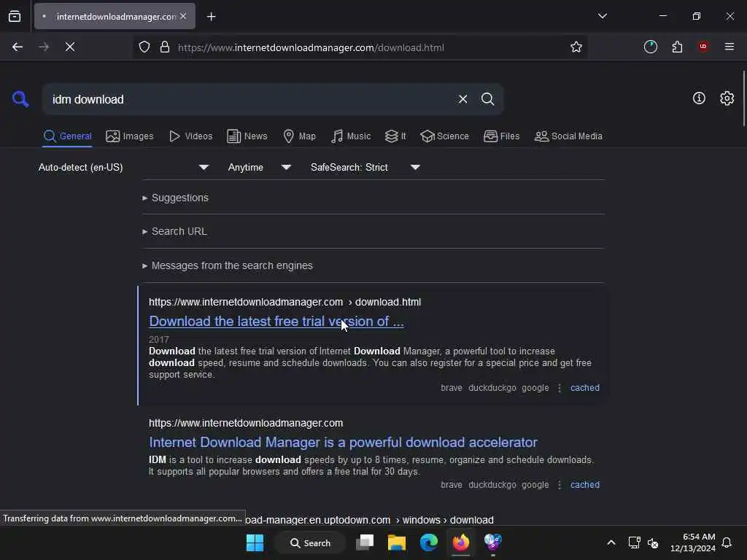Open the SafeSearch: Strict dropdown
This screenshot has width=747, height=560.
(x=365, y=167)
